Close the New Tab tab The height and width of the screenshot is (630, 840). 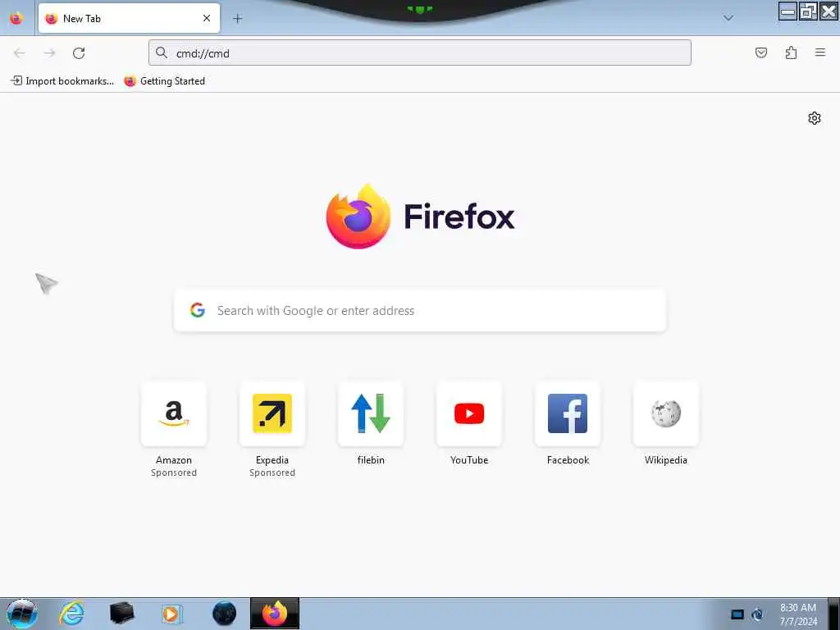(206, 18)
